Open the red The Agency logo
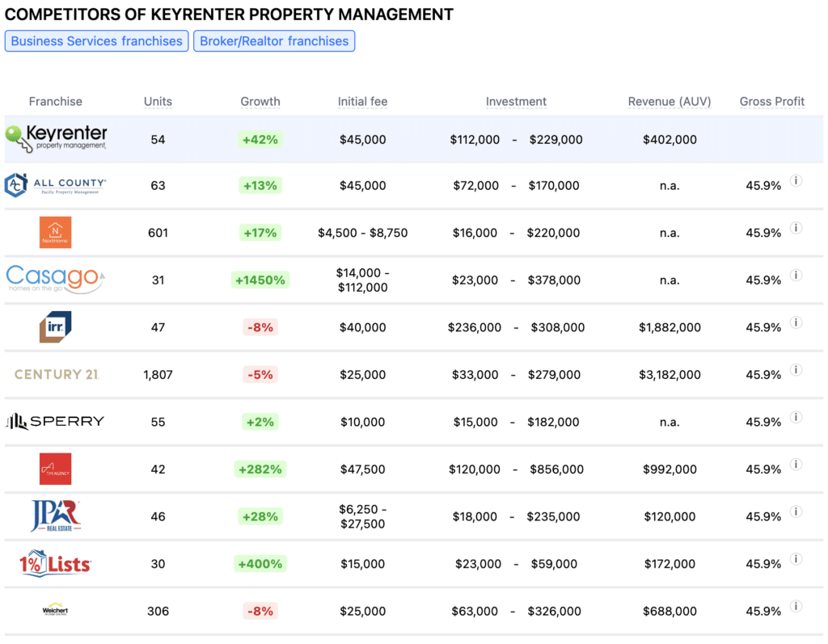 (x=56, y=469)
